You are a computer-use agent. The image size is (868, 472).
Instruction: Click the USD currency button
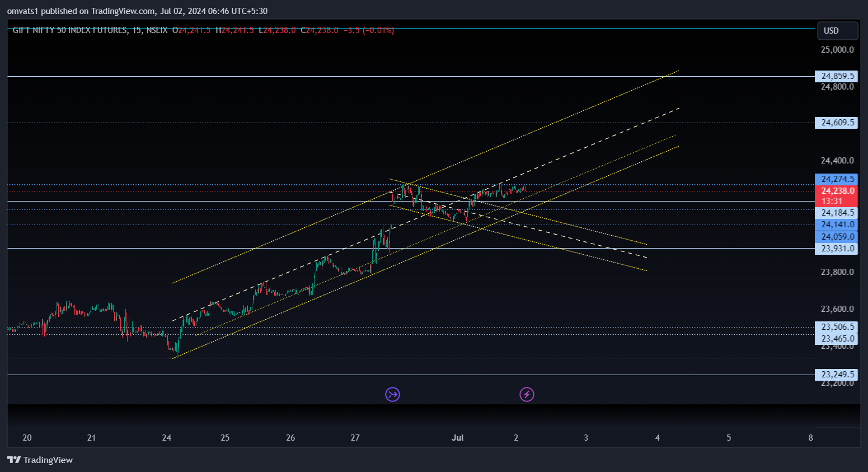click(837, 31)
